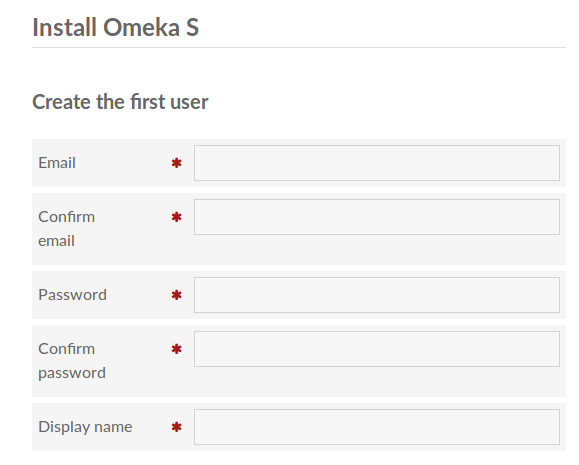Click the Email field label

[x=57, y=163]
